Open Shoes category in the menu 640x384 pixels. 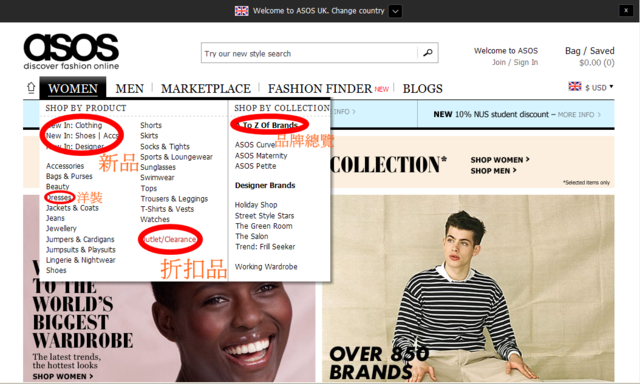(x=56, y=270)
